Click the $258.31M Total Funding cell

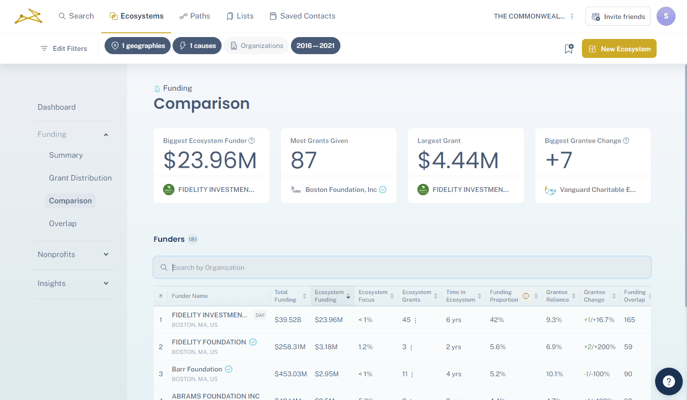[290, 347]
